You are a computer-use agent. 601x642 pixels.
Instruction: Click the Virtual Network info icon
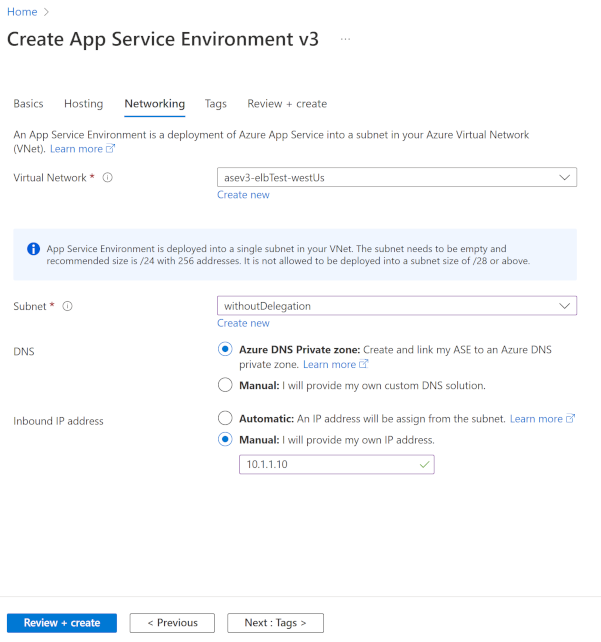tap(107, 178)
